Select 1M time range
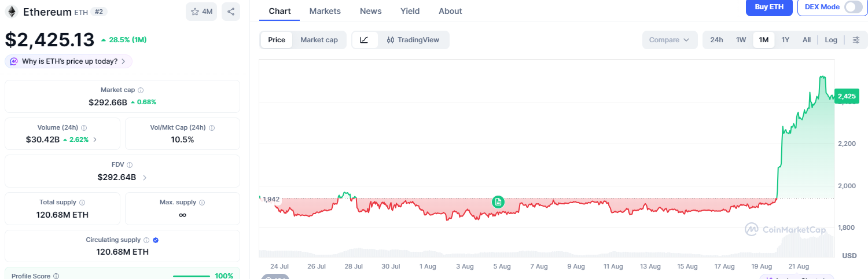Viewport: 868px width, 279px height. pyautogui.click(x=764, y=40)
